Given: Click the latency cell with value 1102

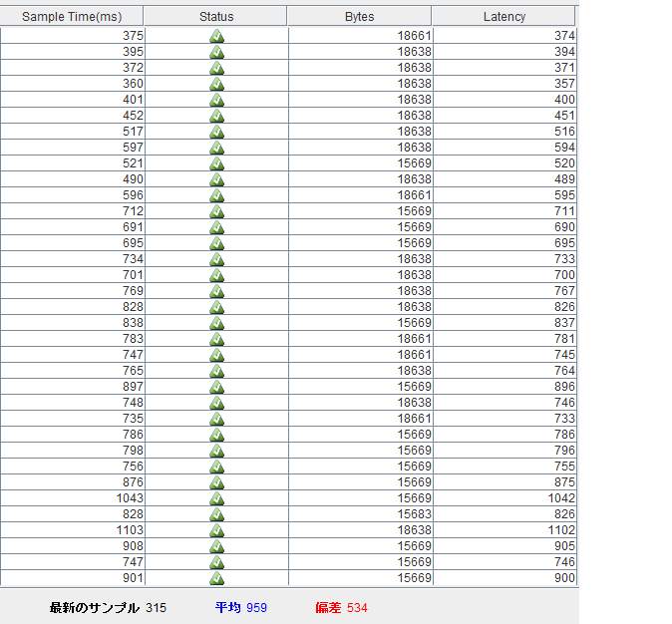Looking at the screenshot, I should tap(560, 530).
